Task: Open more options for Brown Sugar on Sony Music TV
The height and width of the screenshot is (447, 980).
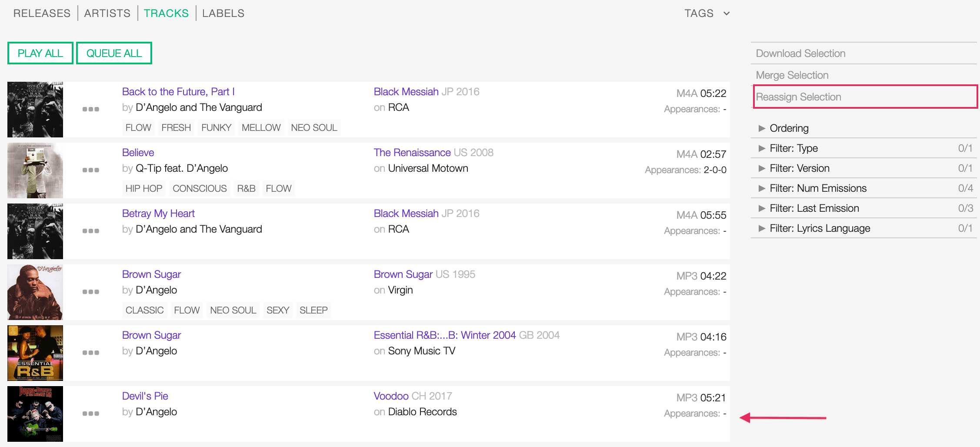Action: (x=91, y=353)
